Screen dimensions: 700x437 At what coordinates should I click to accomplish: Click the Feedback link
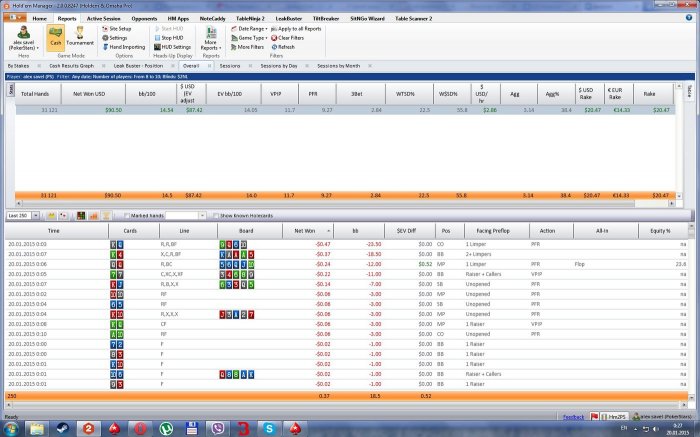pos(573,416)
